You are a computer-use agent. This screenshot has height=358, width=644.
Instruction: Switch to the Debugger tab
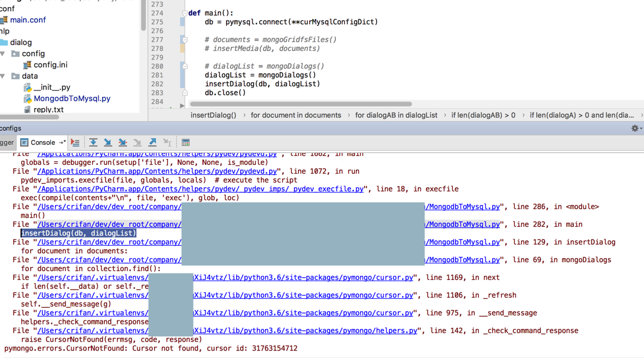click(7, 142)
